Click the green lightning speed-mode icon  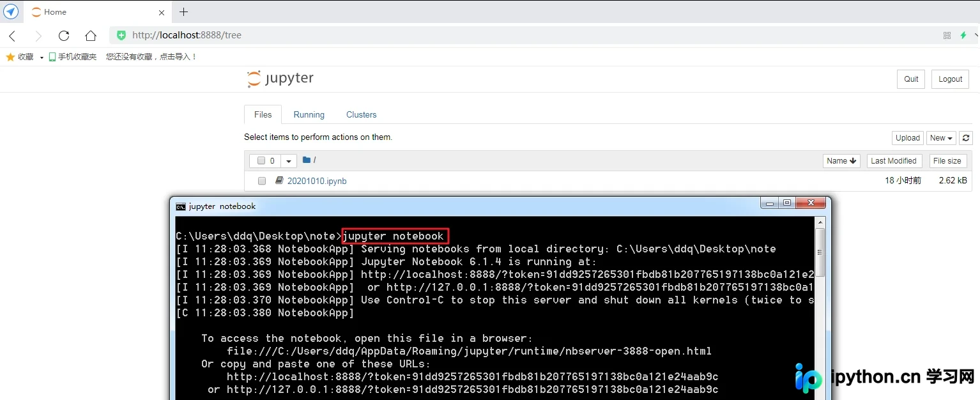tap(963, 35)
